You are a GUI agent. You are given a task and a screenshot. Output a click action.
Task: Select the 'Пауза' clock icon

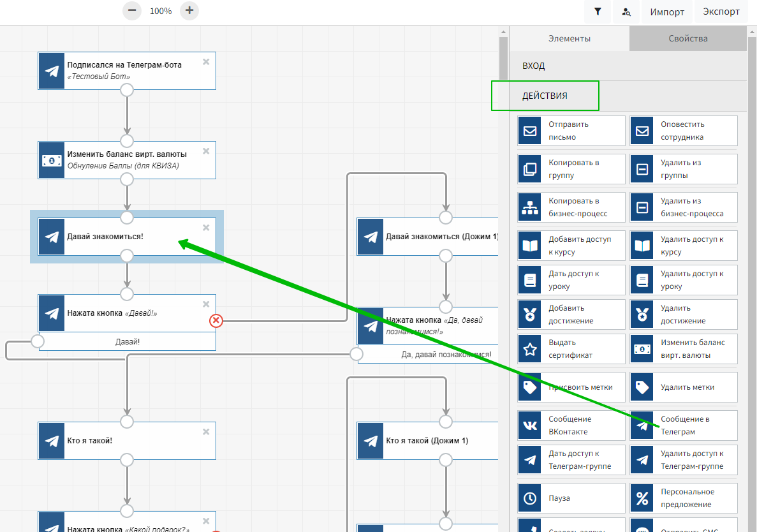point(530,498)
